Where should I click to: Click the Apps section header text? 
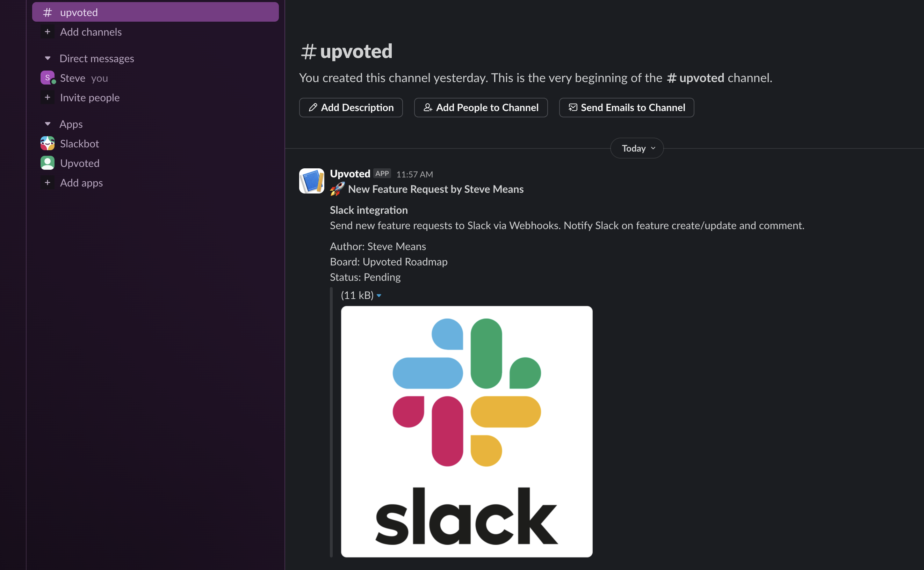(x=71, y=124)
